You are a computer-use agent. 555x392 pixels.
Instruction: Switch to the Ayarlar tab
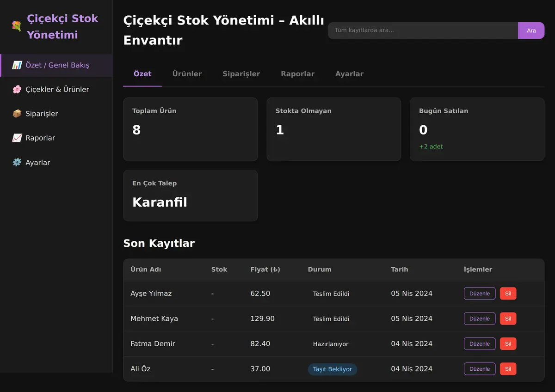(349, 74)
